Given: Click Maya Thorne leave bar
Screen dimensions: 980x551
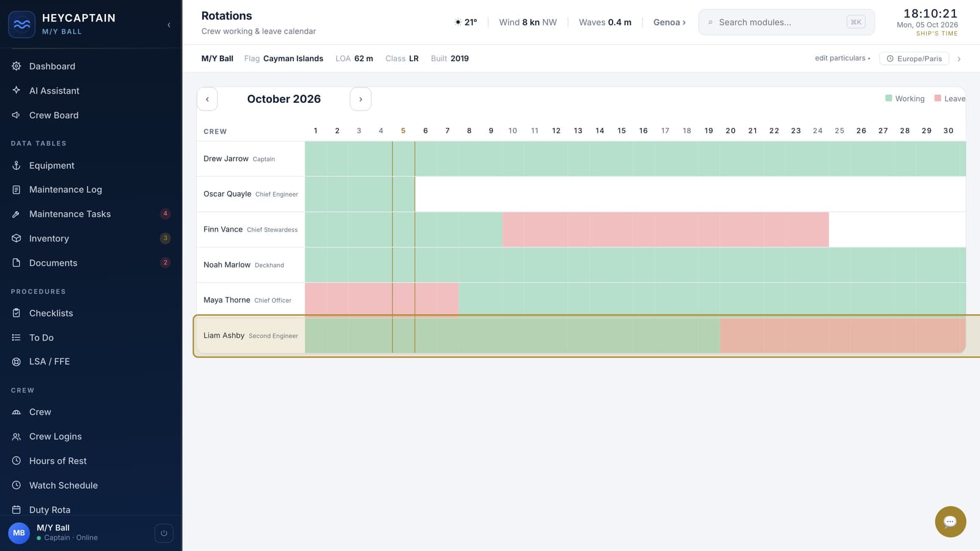Looking at the screenshot, I should pyautogui.click(x=382, y=300).
